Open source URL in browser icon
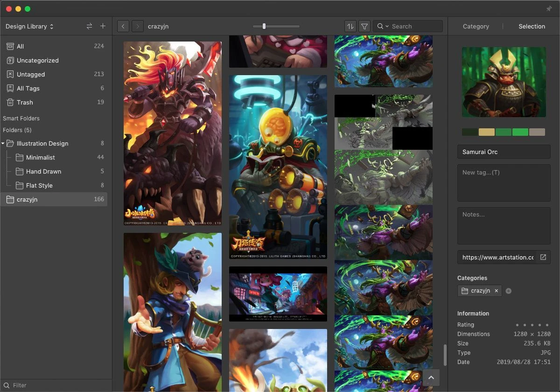 click(543, 257)
